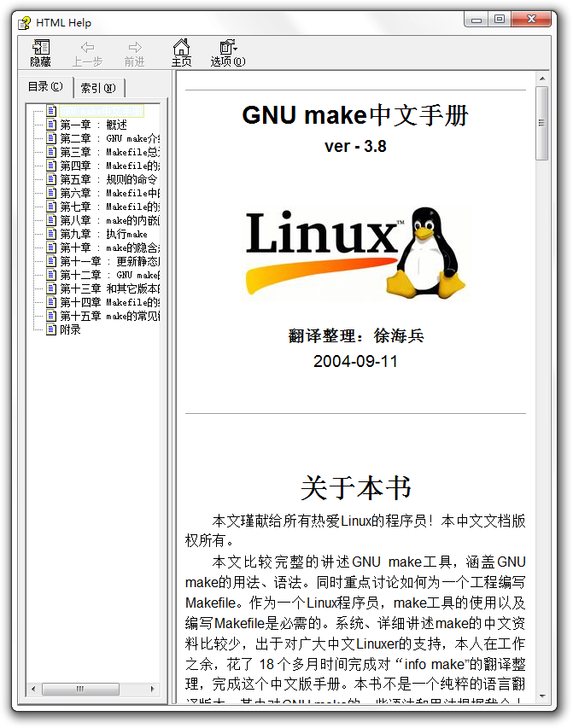Click page icon beside 第一章

[x=51, y=125]
